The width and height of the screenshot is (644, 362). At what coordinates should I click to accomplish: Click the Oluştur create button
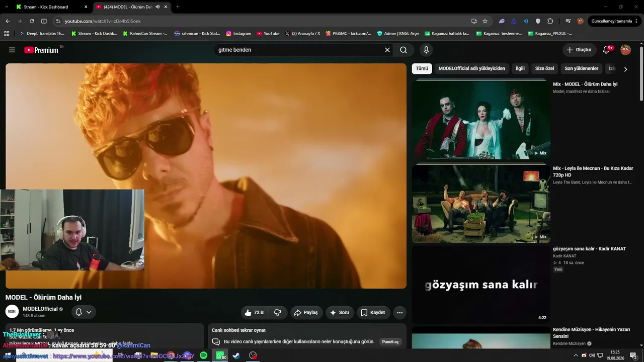579,50
